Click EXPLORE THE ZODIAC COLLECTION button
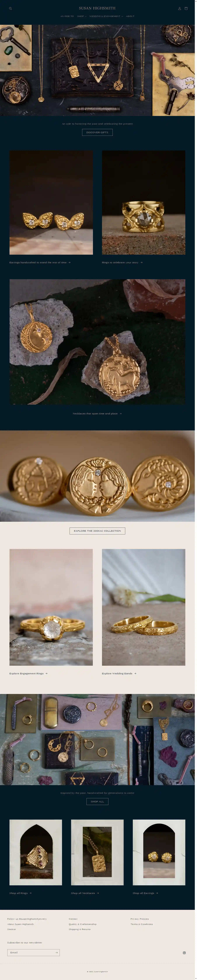The width and height of the screenshot is (197, 980). pos(97,531)
